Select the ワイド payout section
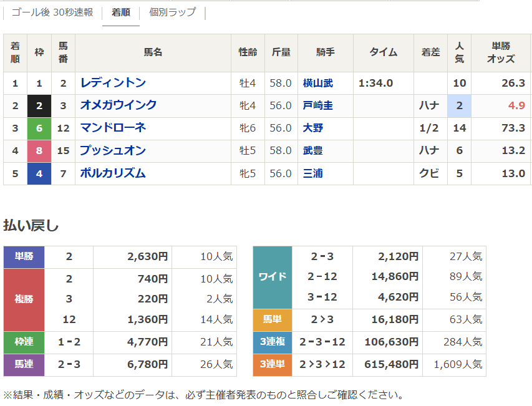Image resolution: width=532 pixels, height=406 pixels. (272, 275)
